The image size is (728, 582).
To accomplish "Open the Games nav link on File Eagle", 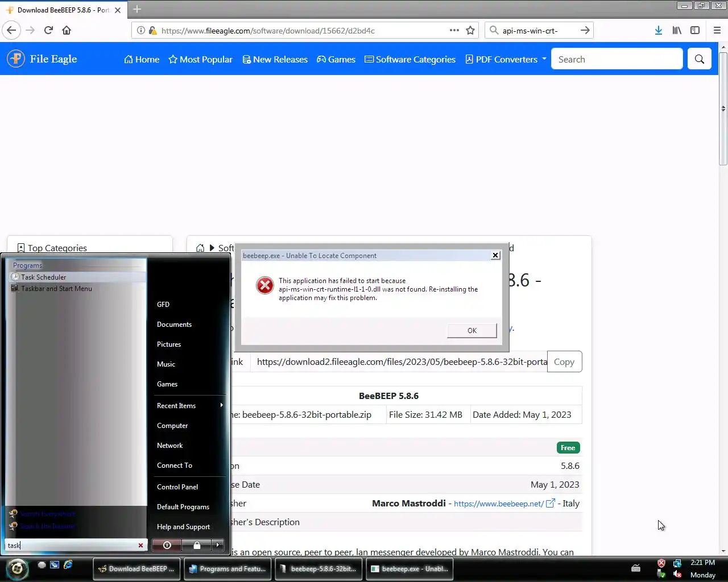I will 336,59.
